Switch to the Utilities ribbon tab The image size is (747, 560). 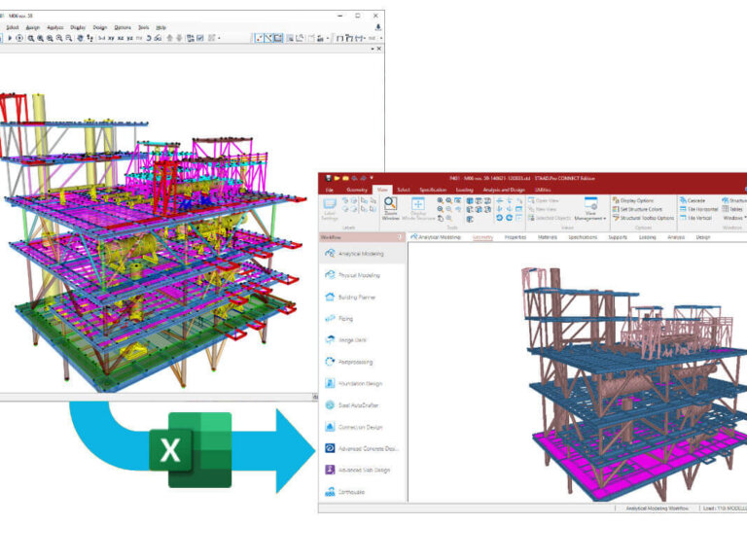(x=543, y=190)
